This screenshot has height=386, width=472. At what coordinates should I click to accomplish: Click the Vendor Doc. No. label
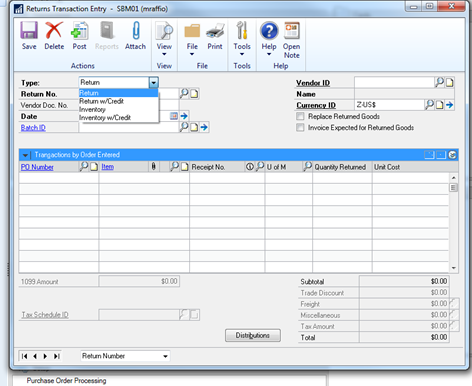(44, 105)
